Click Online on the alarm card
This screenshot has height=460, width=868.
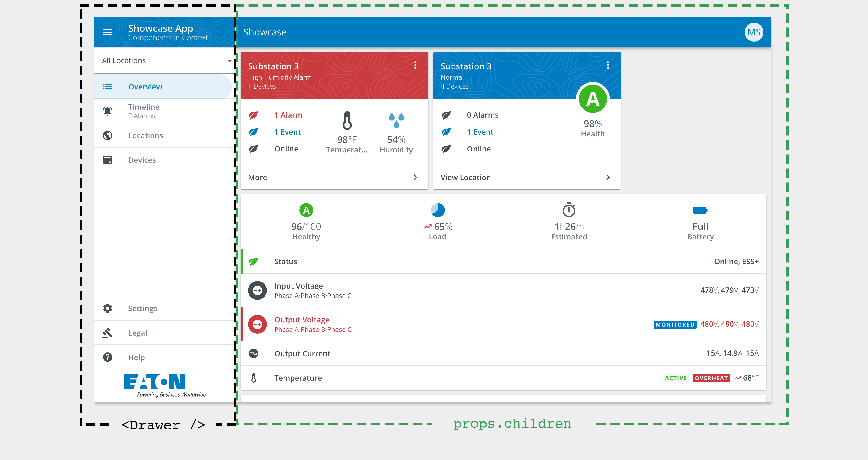click(286, 149)
